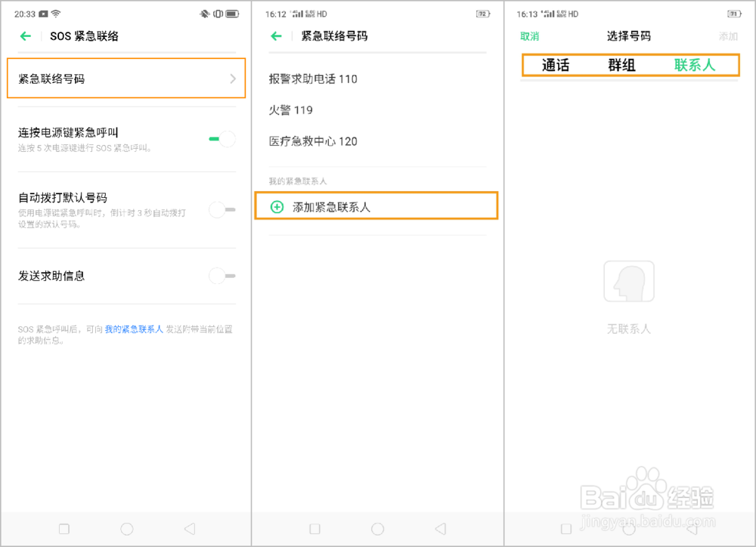Disable 连按电源键紧急呼叫 toggle
Image resolution: width=756 pixels, height=547 pixels.
(x=222, y=139)
